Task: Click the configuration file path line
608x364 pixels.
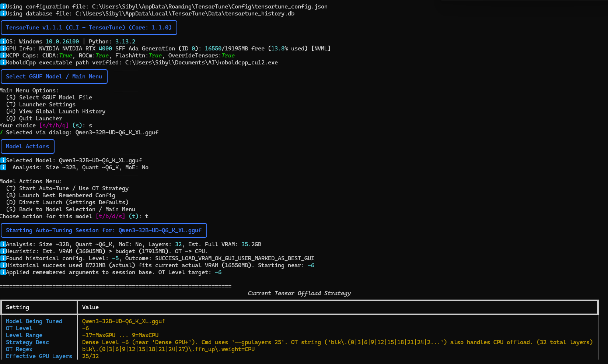Action: [x=164, y=7]
